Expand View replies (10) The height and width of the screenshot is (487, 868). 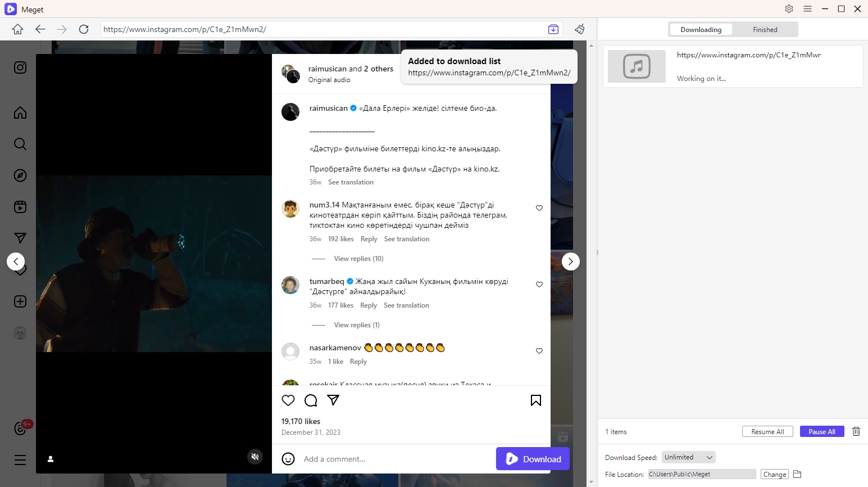358,259
